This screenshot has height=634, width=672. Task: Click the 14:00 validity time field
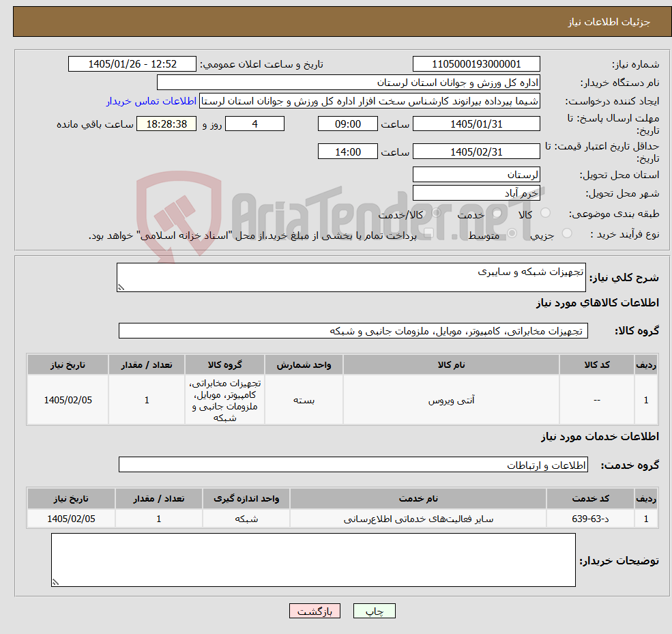click(347, 152)
